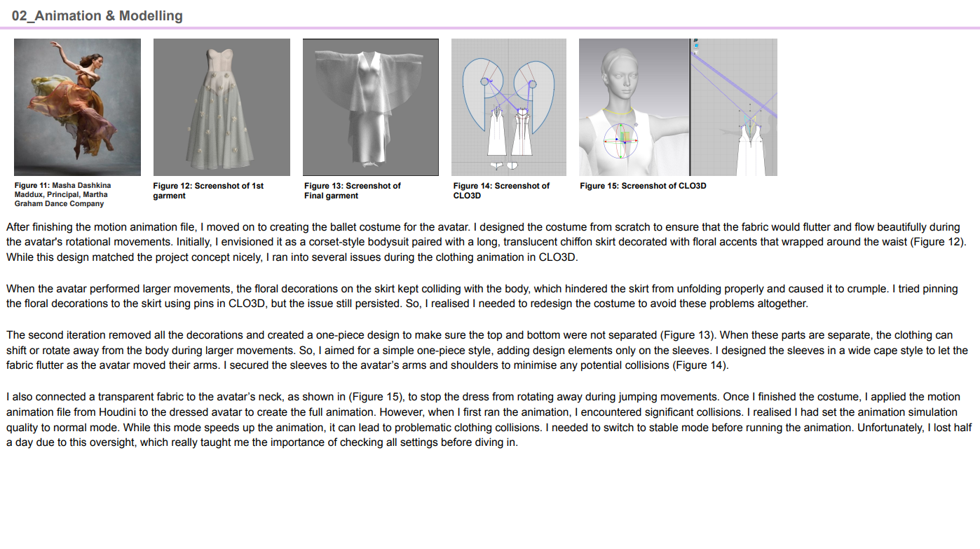The image size is (980, 549).
Task: Click the "(Figure 12)" reference in the first paragraph
Action: pyautogui.click(x=940, y=242)
